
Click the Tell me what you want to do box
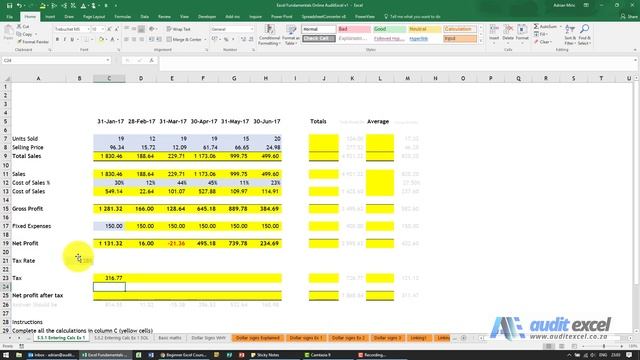pos(412,17)
